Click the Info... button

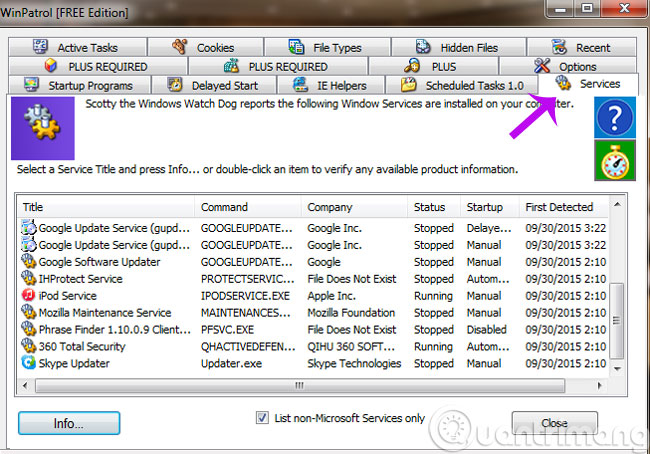click(69, 423)
